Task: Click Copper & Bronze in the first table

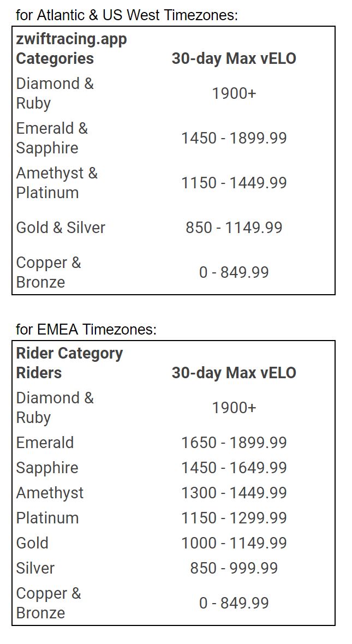Action: [49, 272]
